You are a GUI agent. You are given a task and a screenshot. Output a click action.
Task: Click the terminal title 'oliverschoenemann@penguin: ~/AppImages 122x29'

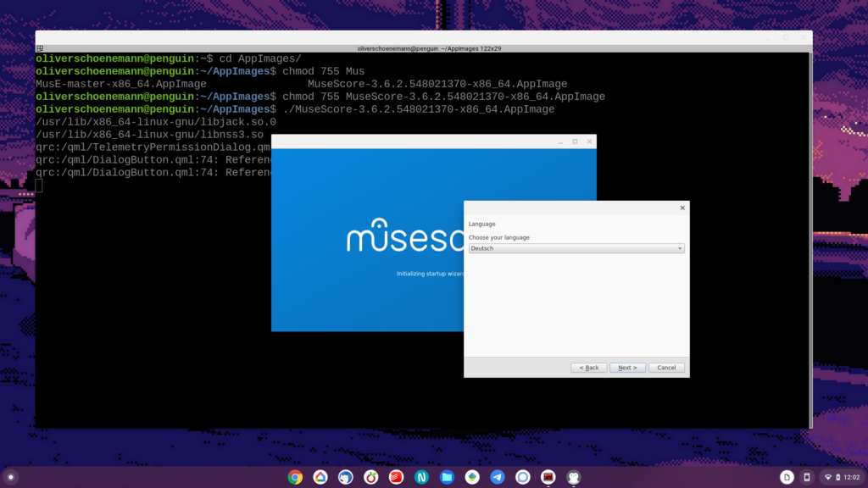[x=429, y=48]
